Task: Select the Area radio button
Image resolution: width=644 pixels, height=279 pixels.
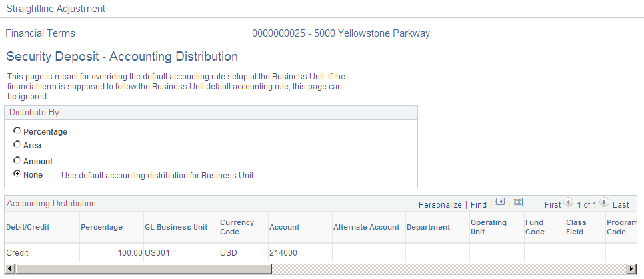Action: (17, 144)
